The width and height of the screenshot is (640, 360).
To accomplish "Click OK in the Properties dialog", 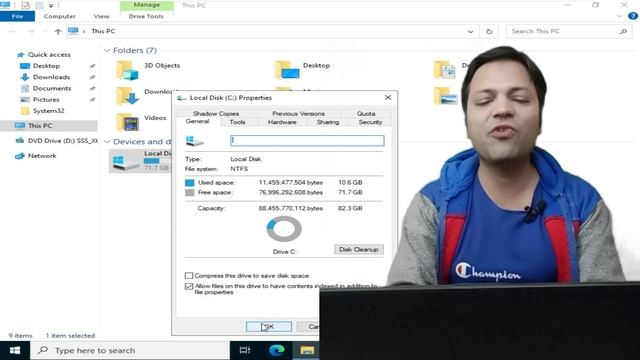I will tap(269, 327).
